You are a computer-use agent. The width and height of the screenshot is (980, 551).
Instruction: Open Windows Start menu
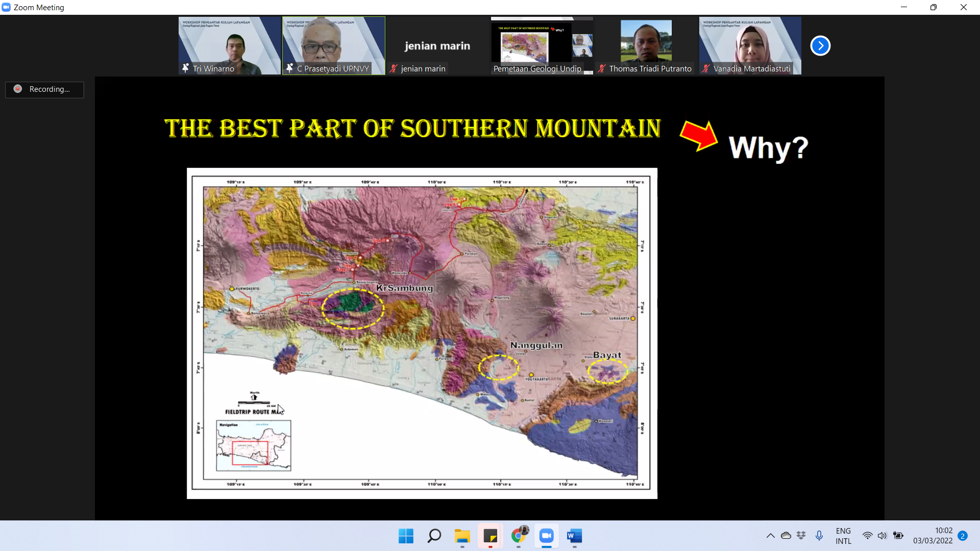406,536
